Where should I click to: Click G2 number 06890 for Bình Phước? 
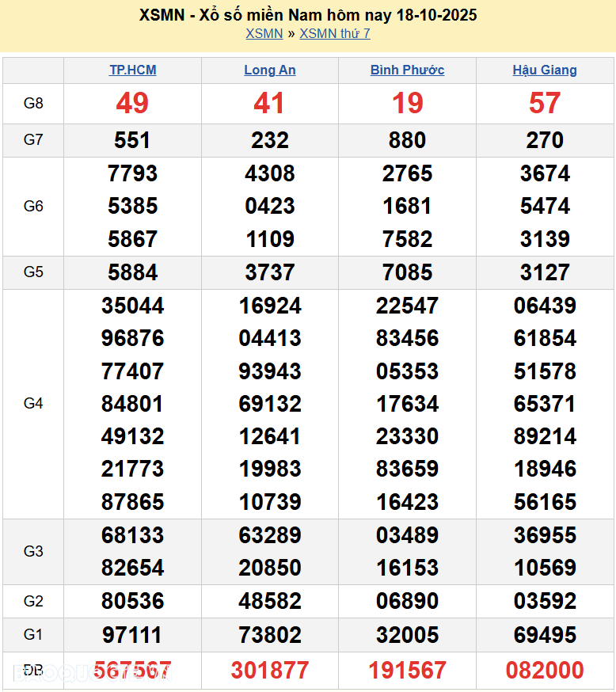point(407,601)
